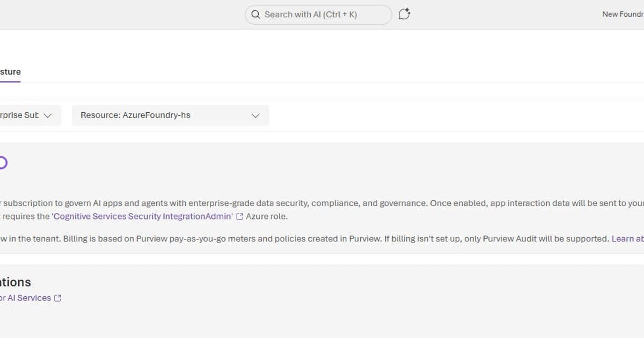Open the 'Cognitive Services Security IntegrationAdmin' role link
The width and height of the screenshot is (644, 338).
(x=141, y=216)
